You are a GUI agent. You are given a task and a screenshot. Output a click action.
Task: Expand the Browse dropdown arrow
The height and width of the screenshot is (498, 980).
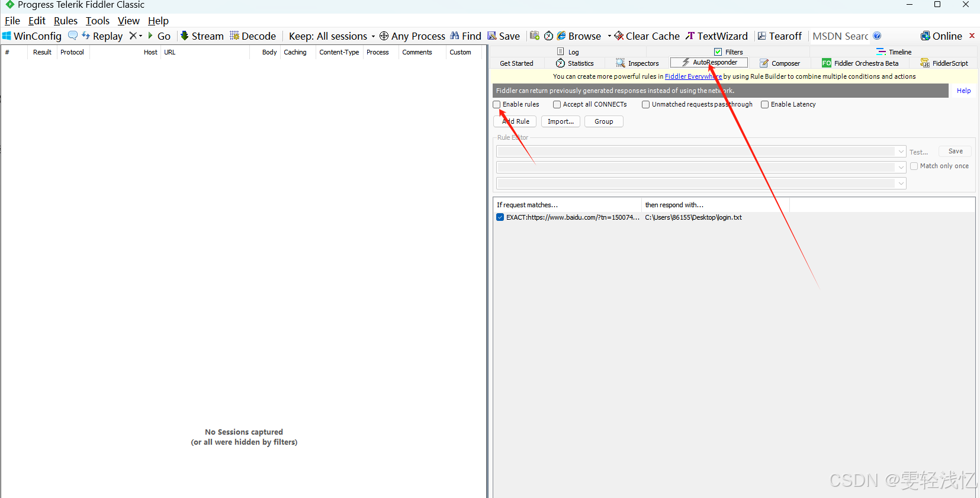(609, 36)
